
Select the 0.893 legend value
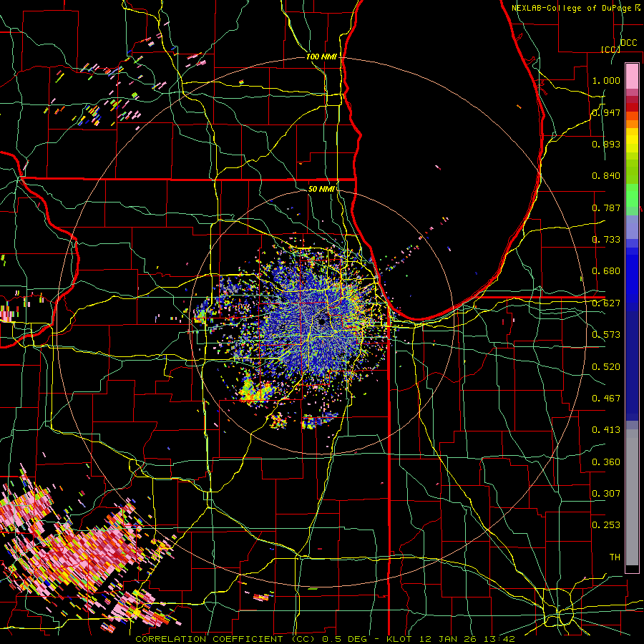[606, 144]
